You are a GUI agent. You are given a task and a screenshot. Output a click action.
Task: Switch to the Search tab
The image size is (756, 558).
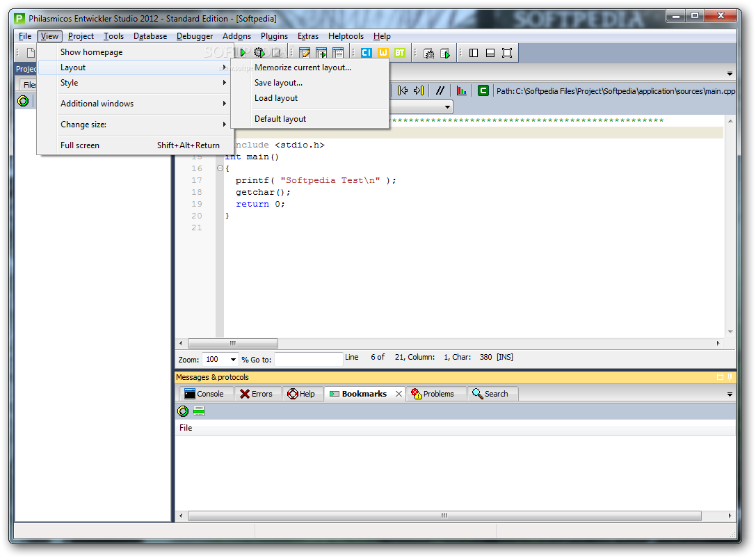[x=491, y=394]
